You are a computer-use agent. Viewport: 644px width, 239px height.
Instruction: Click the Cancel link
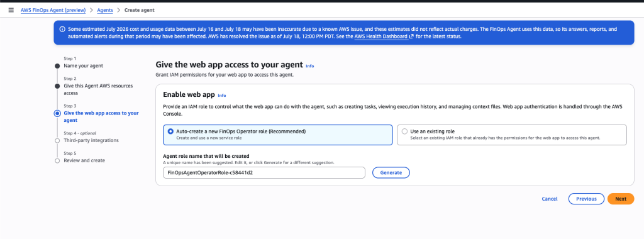[550, 199]
